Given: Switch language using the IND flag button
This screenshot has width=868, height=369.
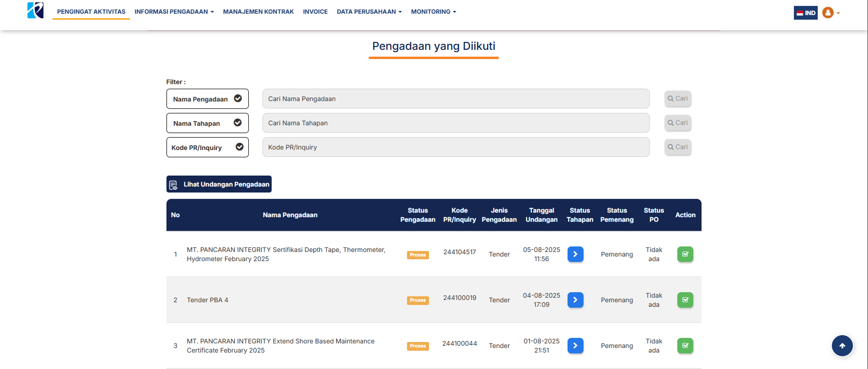Looking at the screenshot, I should pyautogui.click(x=805, y=13).
